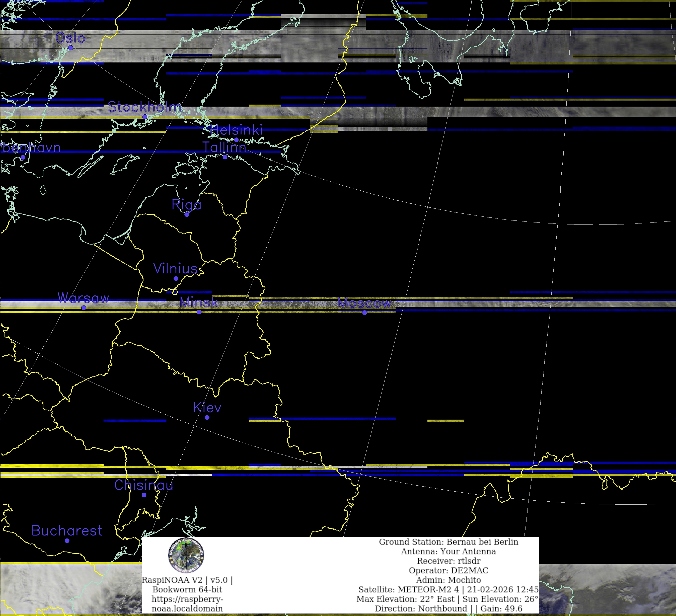Click the Warsaw city label
The width and height of the screenshot is (676, 616).
83,298
